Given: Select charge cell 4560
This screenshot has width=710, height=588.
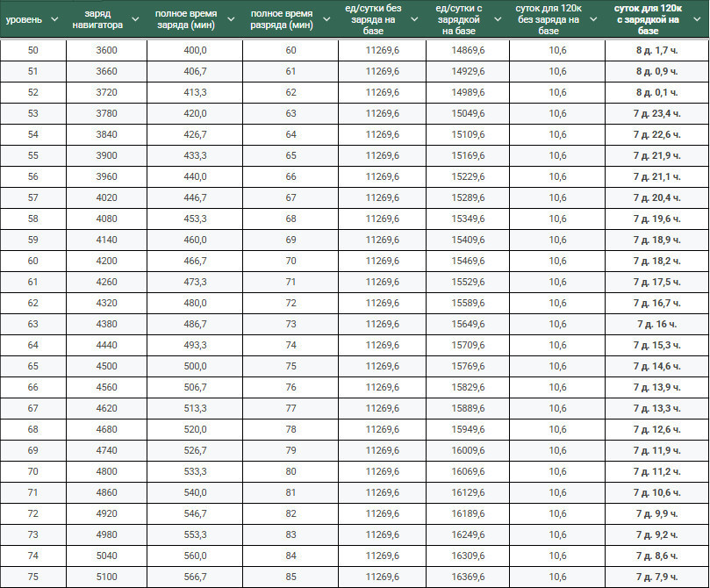Looking at the screenshot, I should [106, 387].
